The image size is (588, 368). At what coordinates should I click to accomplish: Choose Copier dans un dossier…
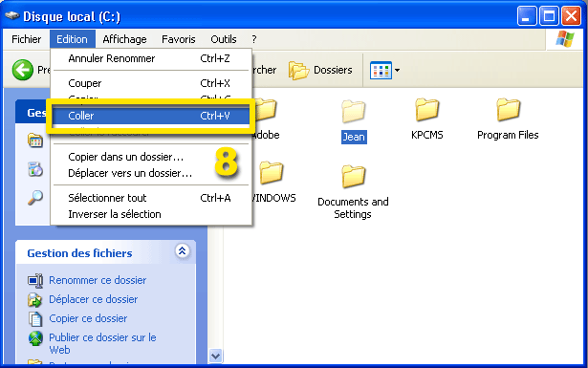151,157
